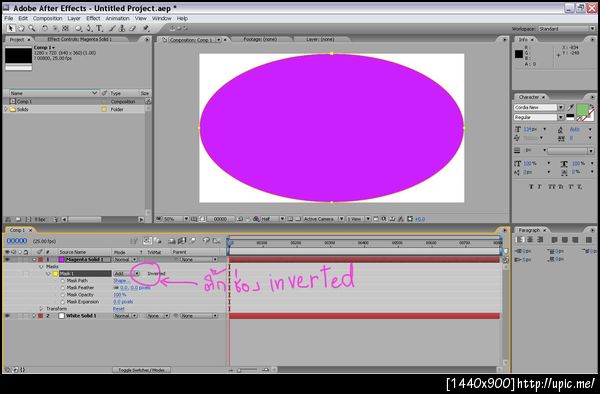Select the Zoom magnifier tool
The image size is (600, 394).
(32, 28)
